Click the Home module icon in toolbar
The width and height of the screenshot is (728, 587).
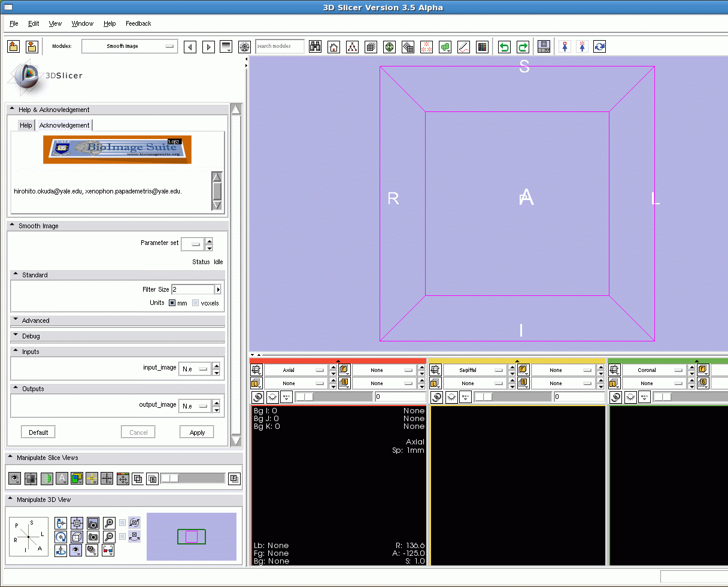click(x=333, y=47)
